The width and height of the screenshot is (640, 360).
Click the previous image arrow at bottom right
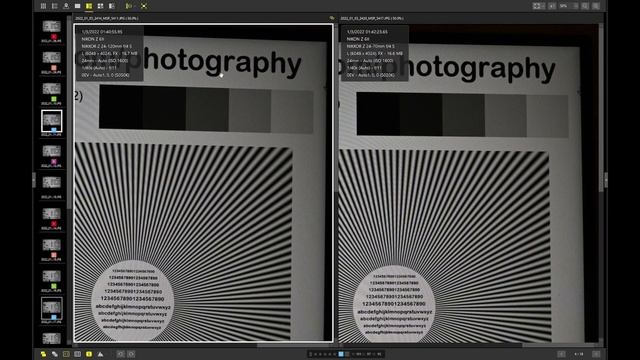(562, 354)
